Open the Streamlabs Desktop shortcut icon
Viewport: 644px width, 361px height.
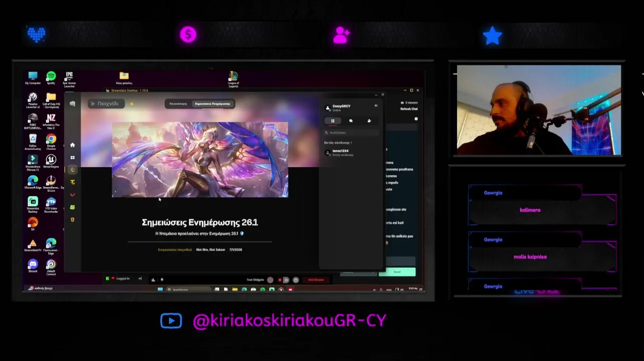tap(33, 205)
